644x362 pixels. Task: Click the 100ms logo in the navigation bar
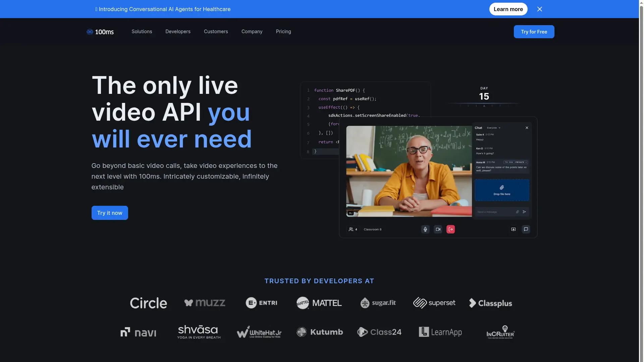pos(100,32)
